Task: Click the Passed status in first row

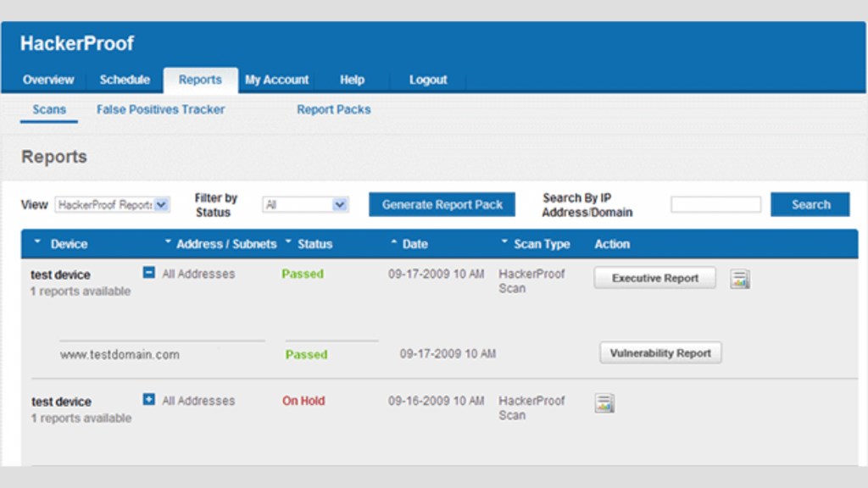Action: point(303,274)
